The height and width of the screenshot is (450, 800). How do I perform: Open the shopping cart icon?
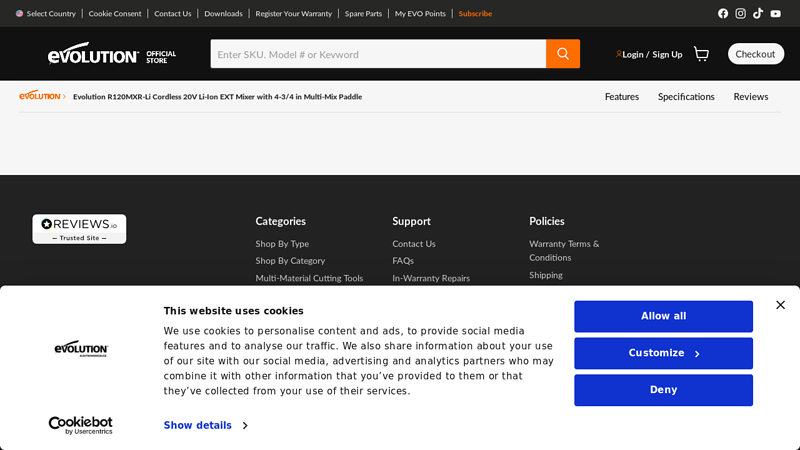(x=701, y=54)
